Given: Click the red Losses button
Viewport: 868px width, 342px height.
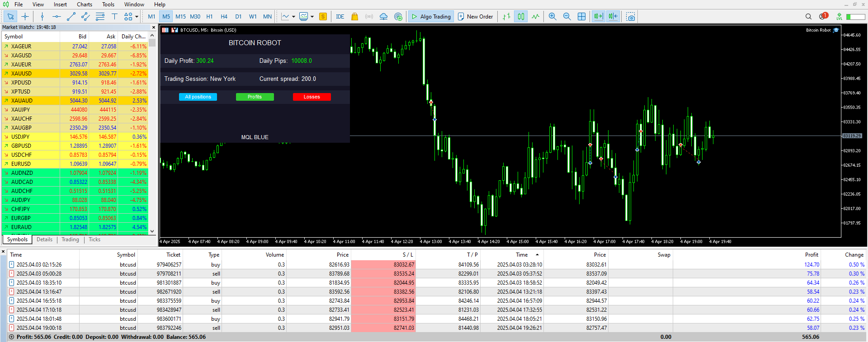Looking at the screenshot, I should pyautogui.click(x=312, y=97).
